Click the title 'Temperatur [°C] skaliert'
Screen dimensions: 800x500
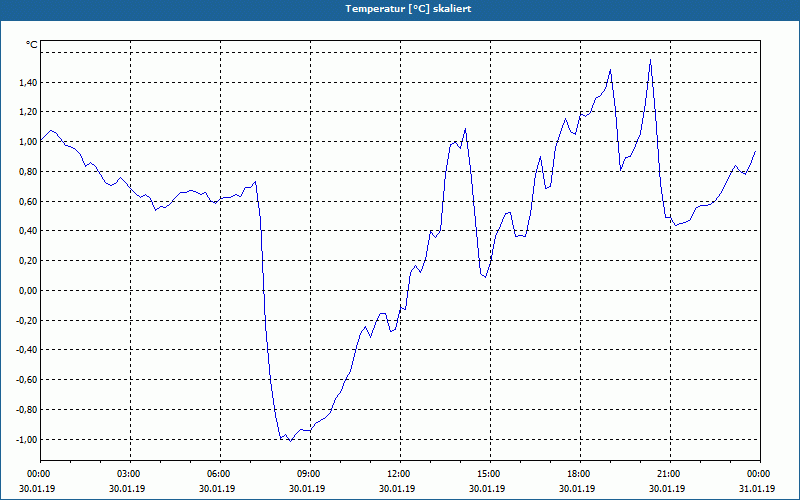(408, 9)
